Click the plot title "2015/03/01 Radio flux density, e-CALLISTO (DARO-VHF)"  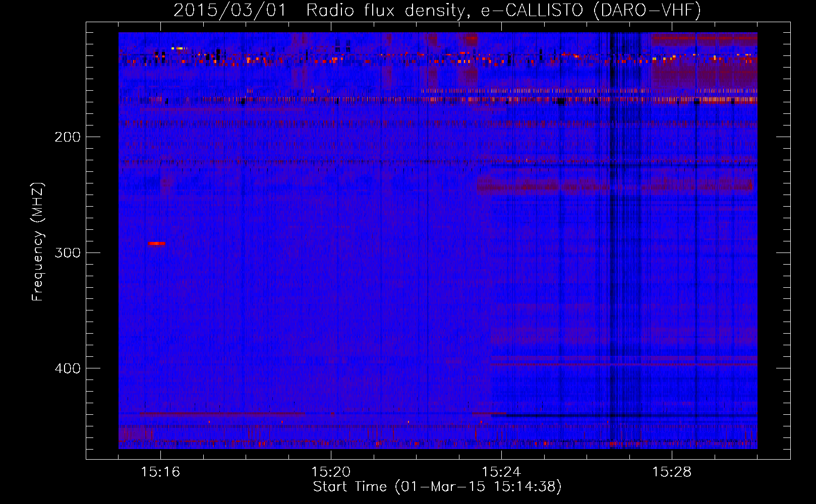[x=437, y=10]
